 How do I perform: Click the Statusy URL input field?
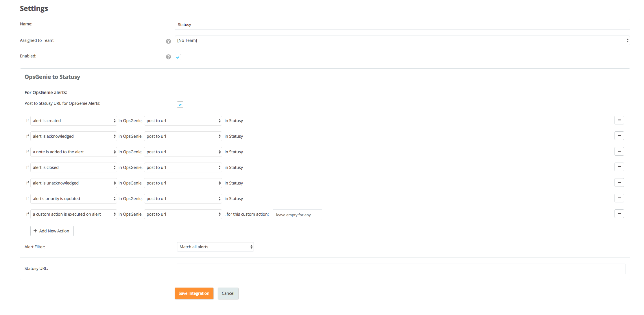[x=401, y=269]
